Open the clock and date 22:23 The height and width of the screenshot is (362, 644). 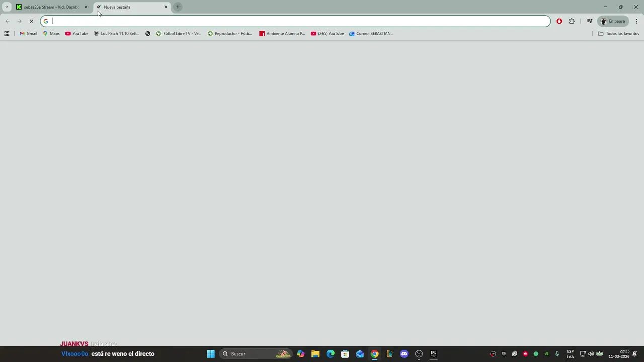(619, 354)
